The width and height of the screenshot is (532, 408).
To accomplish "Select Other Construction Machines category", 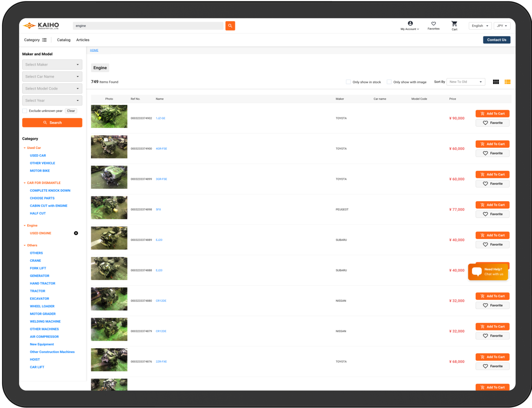I will pyautogui.click(x=52, y=352).
